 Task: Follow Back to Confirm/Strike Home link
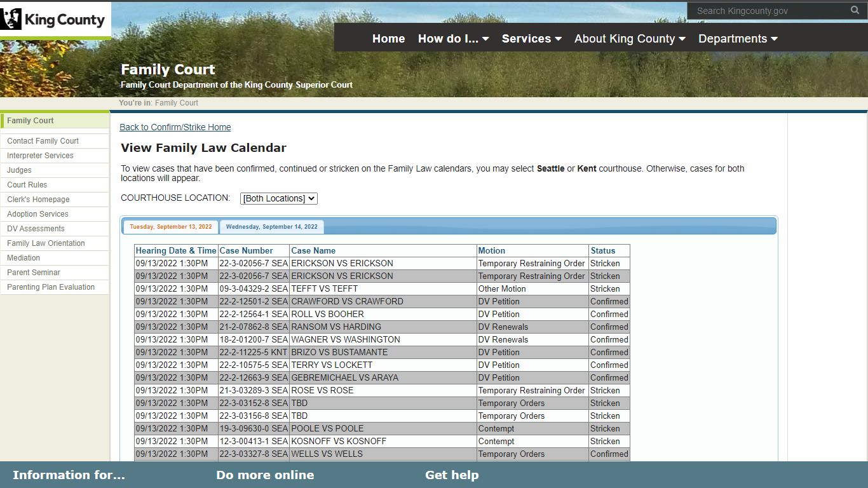coord(175,127)
